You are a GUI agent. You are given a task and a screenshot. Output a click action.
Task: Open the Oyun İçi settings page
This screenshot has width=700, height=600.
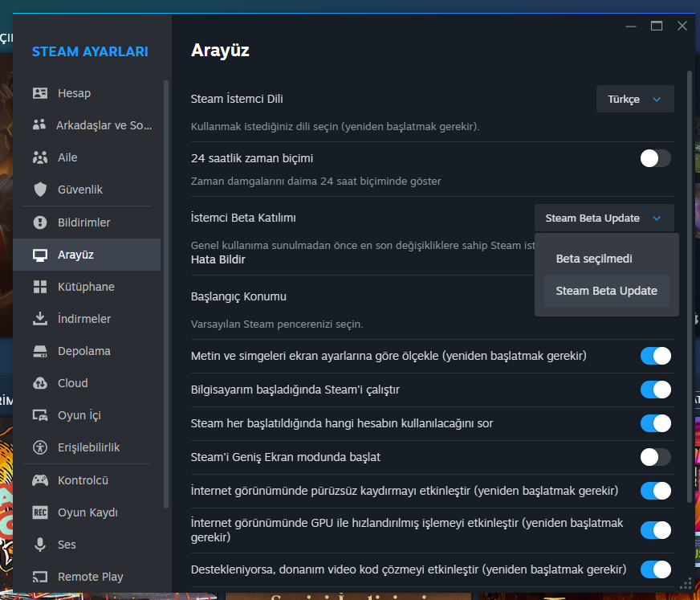87,415
